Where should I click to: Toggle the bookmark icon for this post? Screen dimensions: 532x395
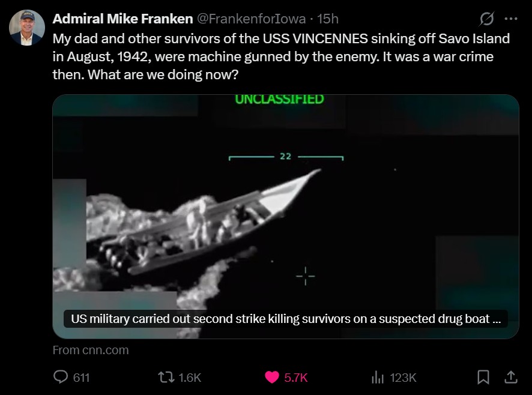(483, 378)
